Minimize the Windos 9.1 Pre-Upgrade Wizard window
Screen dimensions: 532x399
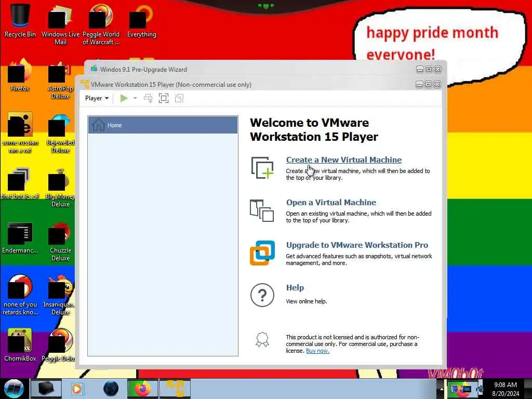(x=420, y=70)
